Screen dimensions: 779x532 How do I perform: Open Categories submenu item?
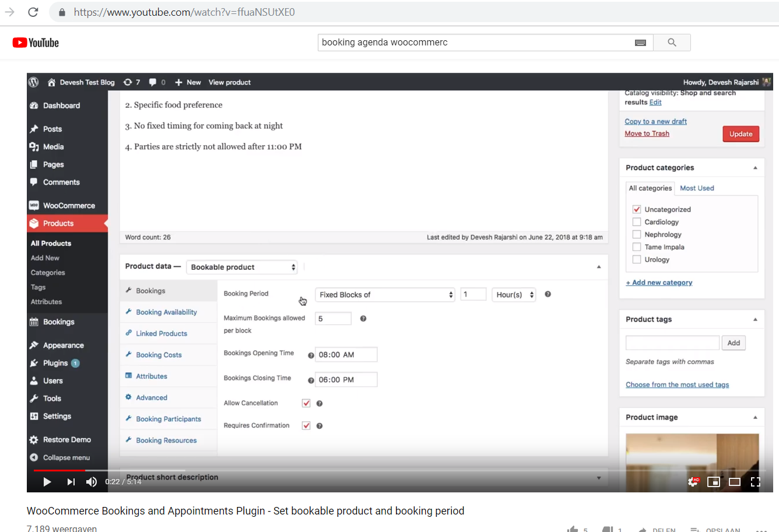coord(48,273)
